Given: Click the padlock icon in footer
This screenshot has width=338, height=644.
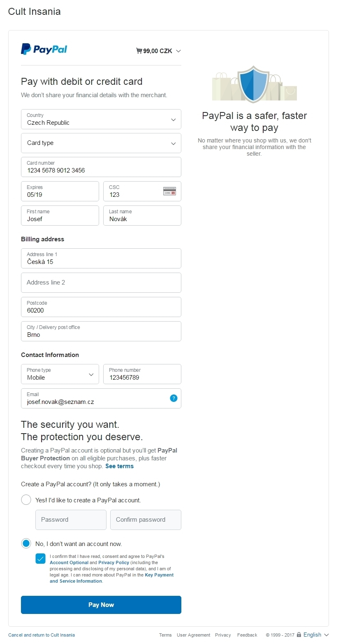Looking at the screenshot, I should [x=299, y=635].
